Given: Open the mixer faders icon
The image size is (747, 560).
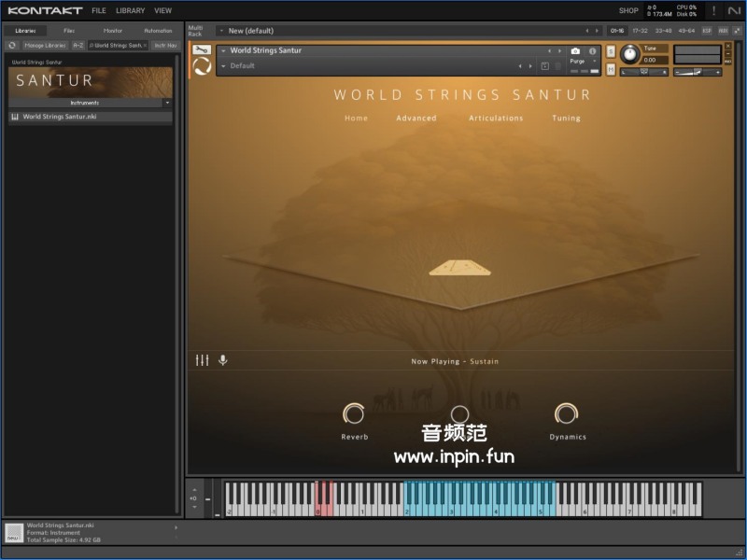Looking at the screenshot, I should pos(202,360).
